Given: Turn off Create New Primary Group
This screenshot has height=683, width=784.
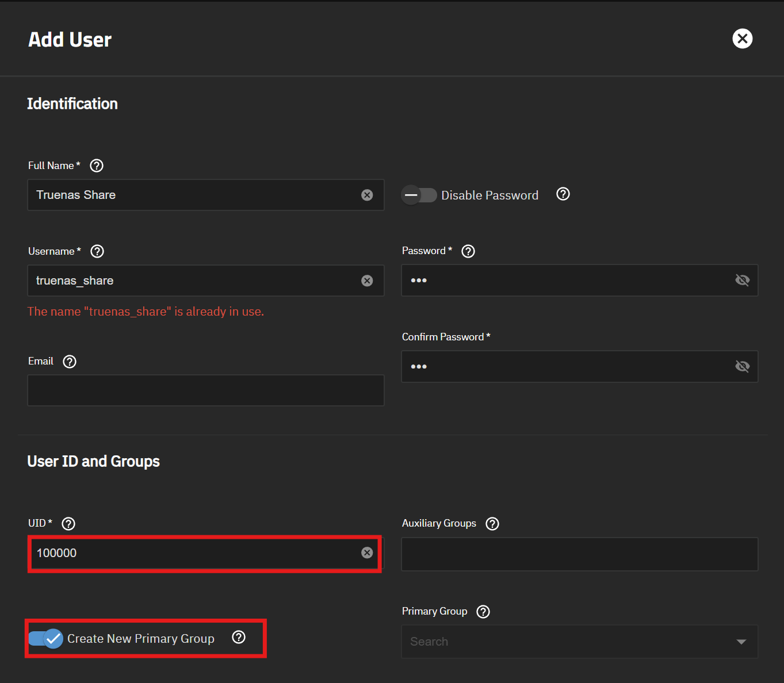Looking at the screenshot, I should click(46, 638).
